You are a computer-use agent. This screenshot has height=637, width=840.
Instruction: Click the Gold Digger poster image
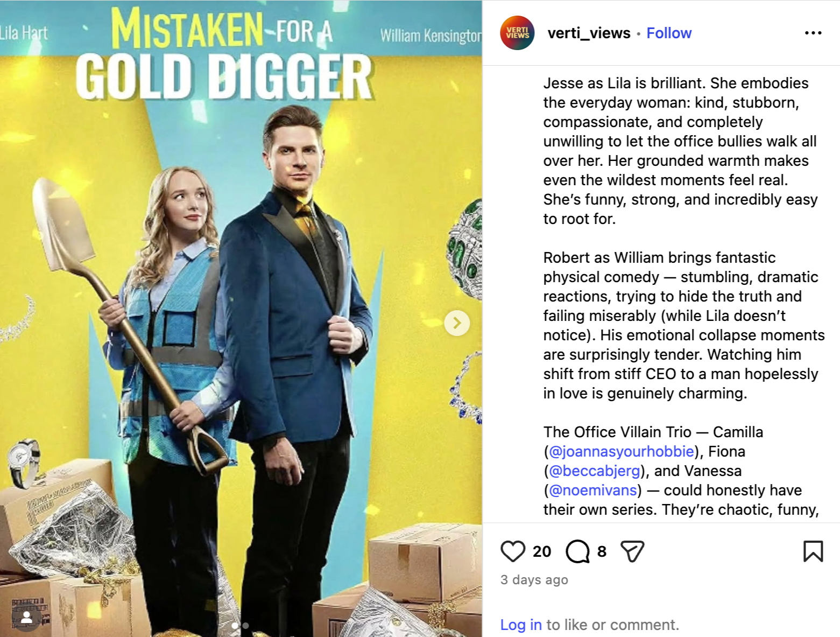pos(241,319)
